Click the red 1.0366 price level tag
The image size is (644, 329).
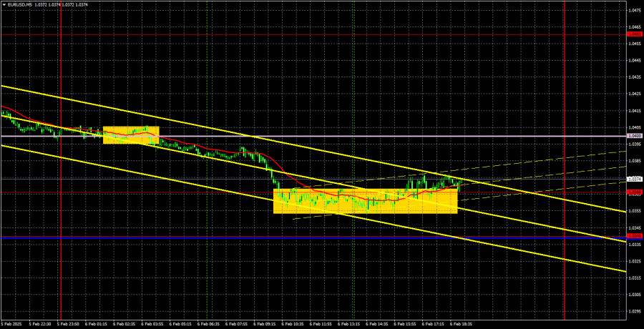(x=634, y=192)
